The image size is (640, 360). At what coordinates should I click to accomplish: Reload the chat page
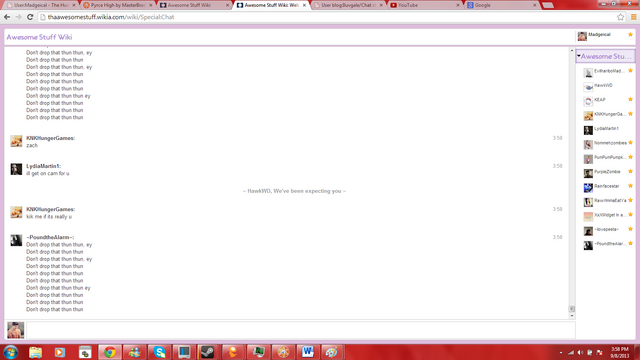30,17
